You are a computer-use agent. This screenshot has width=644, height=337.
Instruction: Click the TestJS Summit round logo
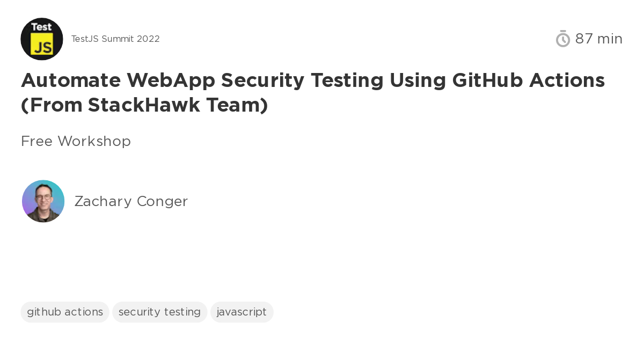(x=42, y=39)
